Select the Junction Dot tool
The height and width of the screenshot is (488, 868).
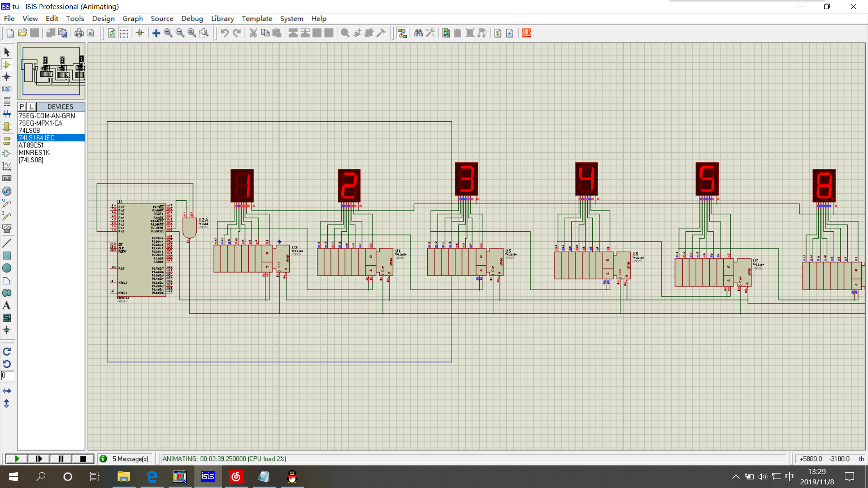click(7, 77)
